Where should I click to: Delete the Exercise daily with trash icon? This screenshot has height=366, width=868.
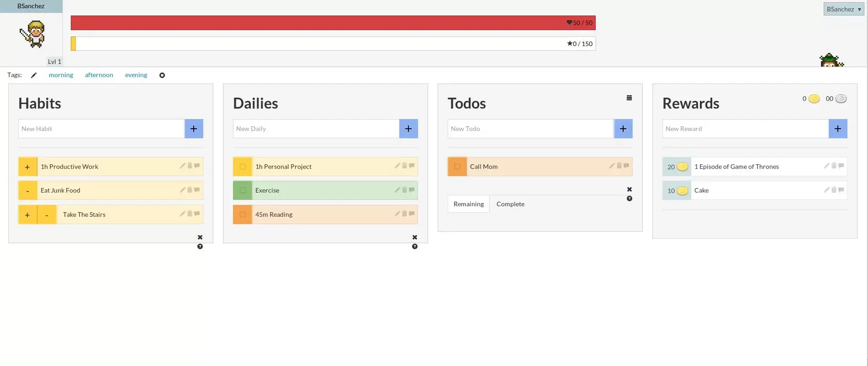[x=404, y=189]
